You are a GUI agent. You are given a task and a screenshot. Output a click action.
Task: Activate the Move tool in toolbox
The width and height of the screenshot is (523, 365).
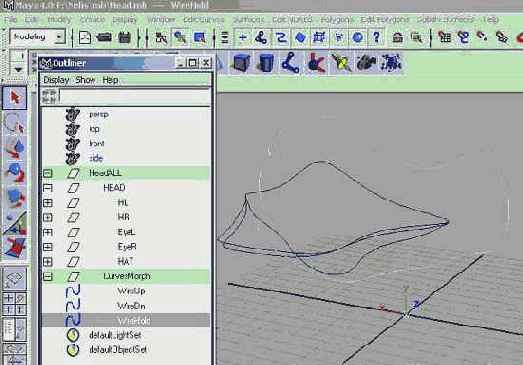[x=14, y=148]
